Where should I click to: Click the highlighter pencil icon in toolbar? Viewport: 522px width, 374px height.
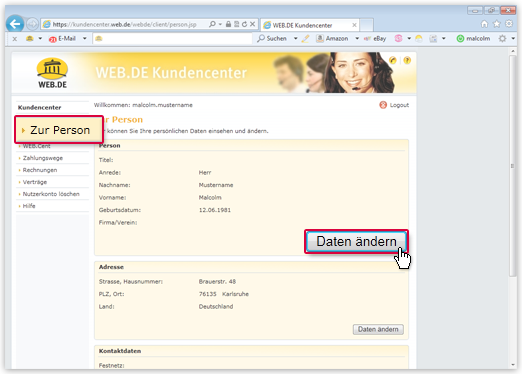coord(305,39)
